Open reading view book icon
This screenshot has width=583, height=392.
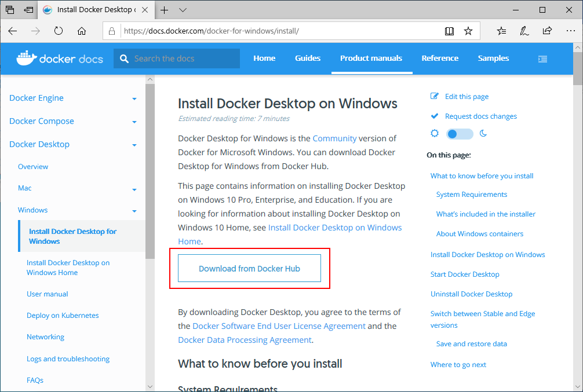[x=449, y=31]
